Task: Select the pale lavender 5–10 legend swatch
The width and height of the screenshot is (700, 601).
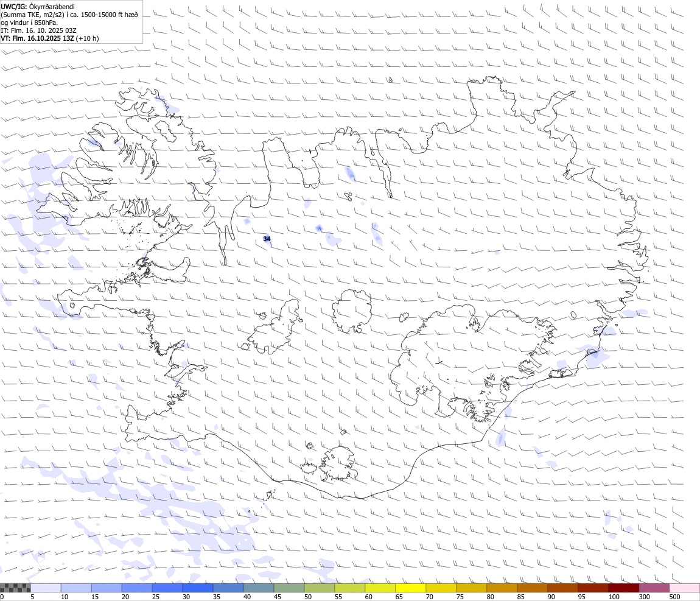Action: point(46,588)
